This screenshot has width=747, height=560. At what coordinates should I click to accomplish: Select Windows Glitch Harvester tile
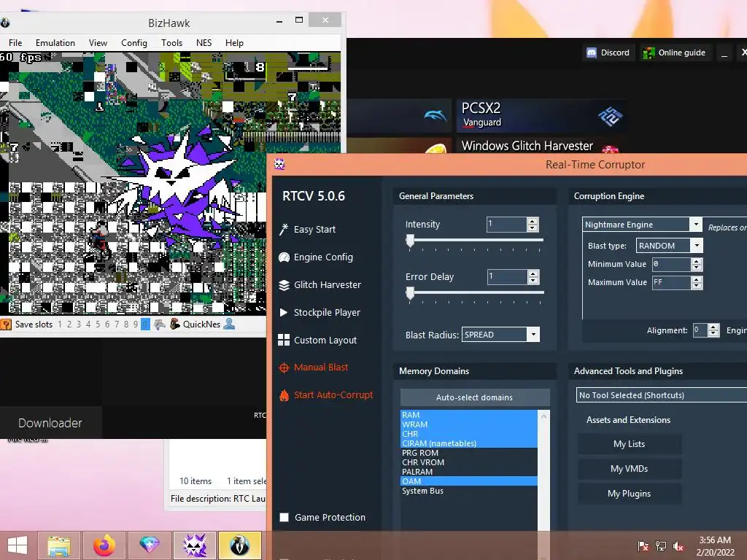pos(541,145)
